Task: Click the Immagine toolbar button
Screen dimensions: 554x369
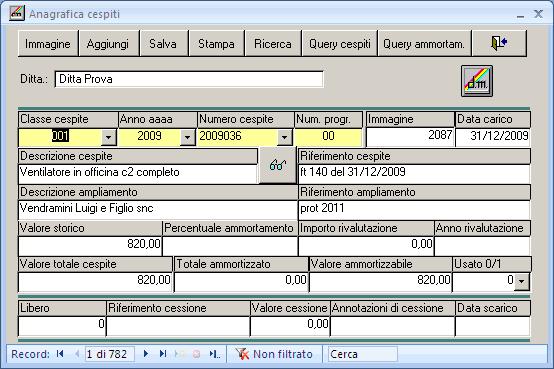Action: click(48, 43)
